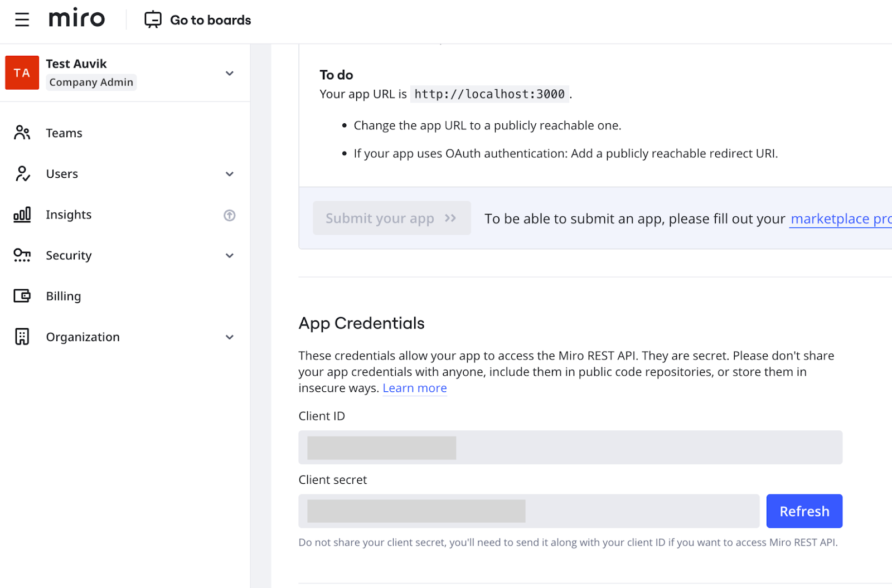Click 'Change the app URL' bullet text
Viewport: 892px width, 588px height.
point(487,125)
